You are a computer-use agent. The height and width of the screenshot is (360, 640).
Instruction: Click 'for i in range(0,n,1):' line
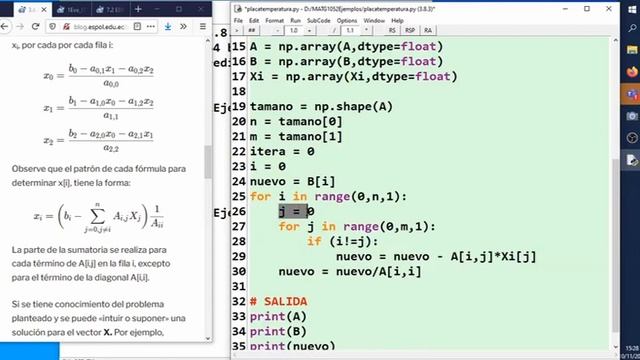coord(329,196)
